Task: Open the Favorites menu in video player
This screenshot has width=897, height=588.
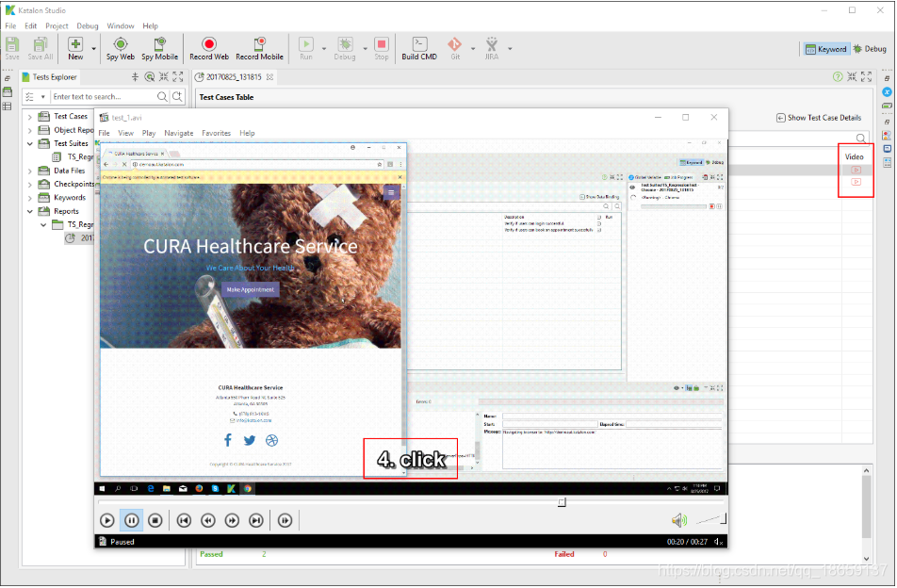Action: (216, 133)
